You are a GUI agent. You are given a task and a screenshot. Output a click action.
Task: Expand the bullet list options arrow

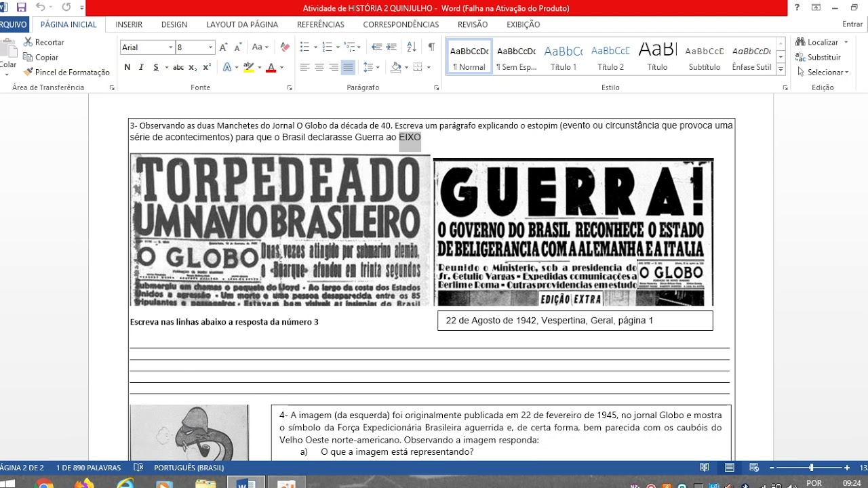click(315, 47)
